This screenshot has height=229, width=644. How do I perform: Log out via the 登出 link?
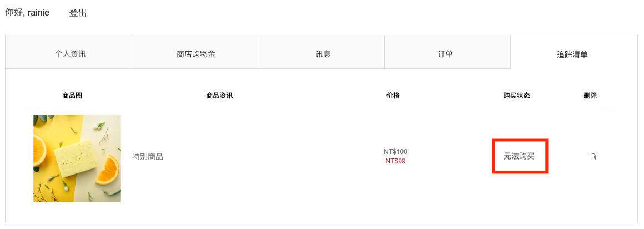pos(78,13)
